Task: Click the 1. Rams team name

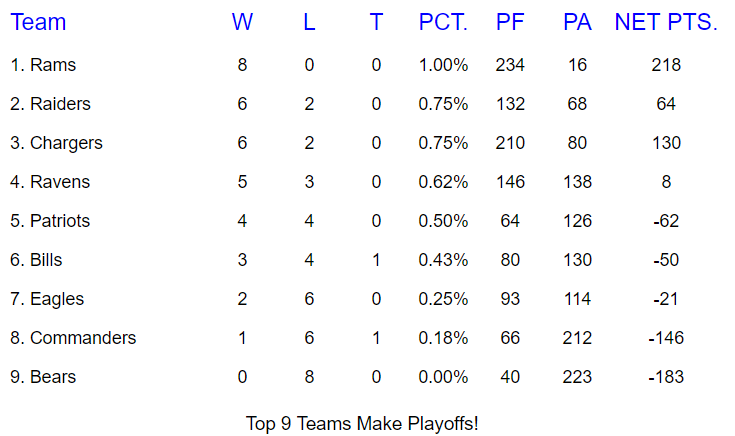Action: pyautogui.click(x=43, y=65)
